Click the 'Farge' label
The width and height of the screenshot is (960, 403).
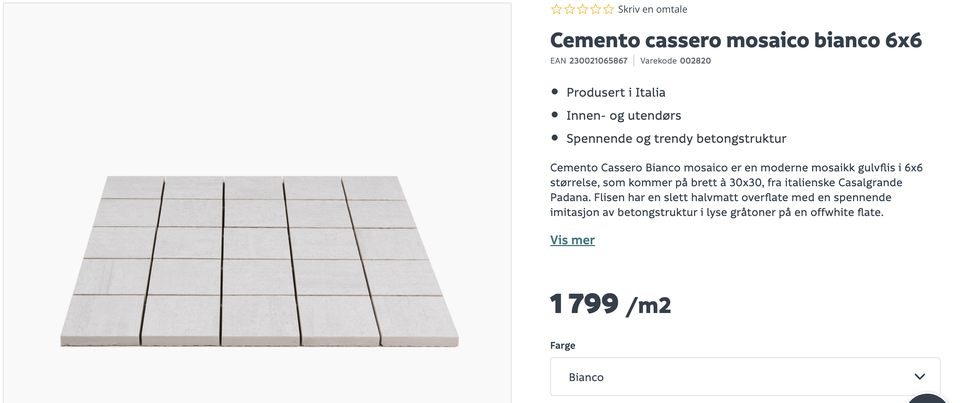coord(563,346)
